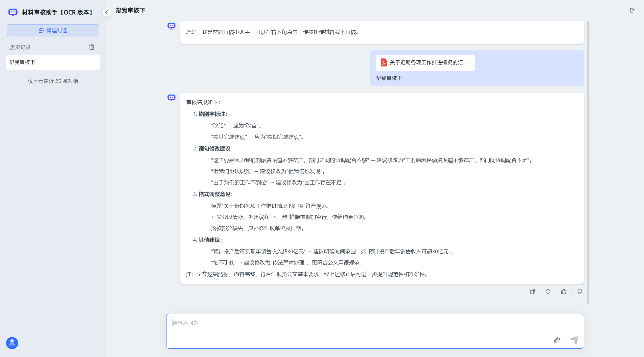
Task: Delete history with the trash icon
Action: point(92,47)
